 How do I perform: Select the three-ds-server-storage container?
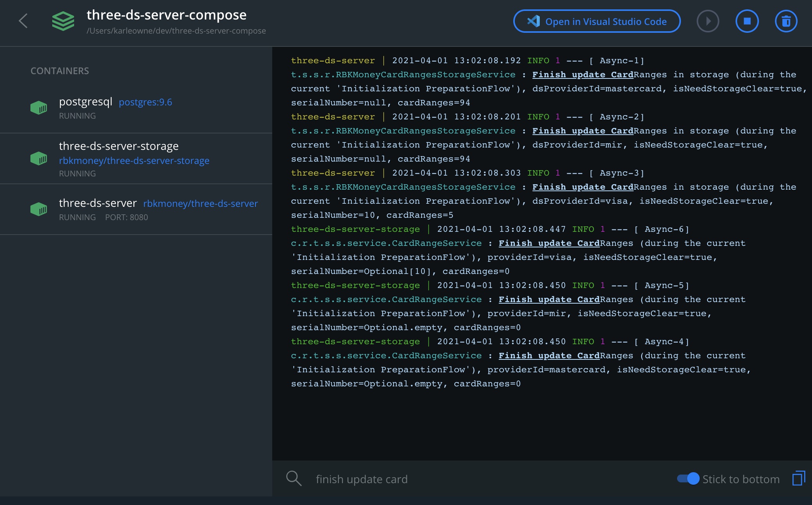point(136,158)
